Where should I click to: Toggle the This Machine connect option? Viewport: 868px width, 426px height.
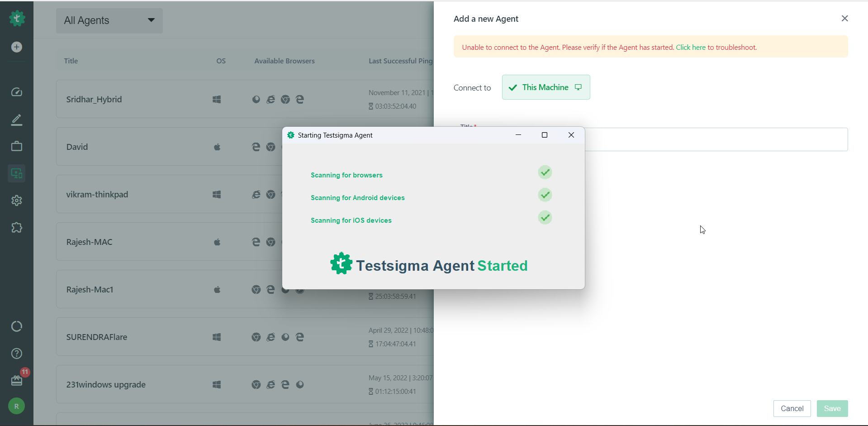546,87
